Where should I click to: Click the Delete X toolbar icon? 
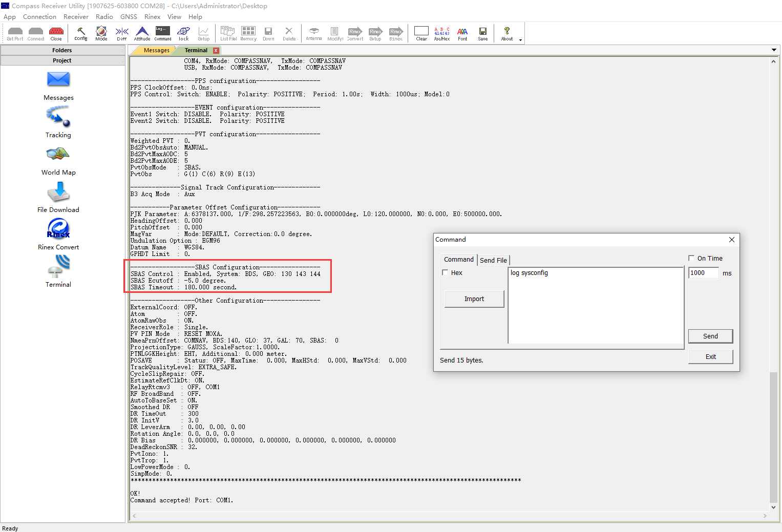pos(289,34)
